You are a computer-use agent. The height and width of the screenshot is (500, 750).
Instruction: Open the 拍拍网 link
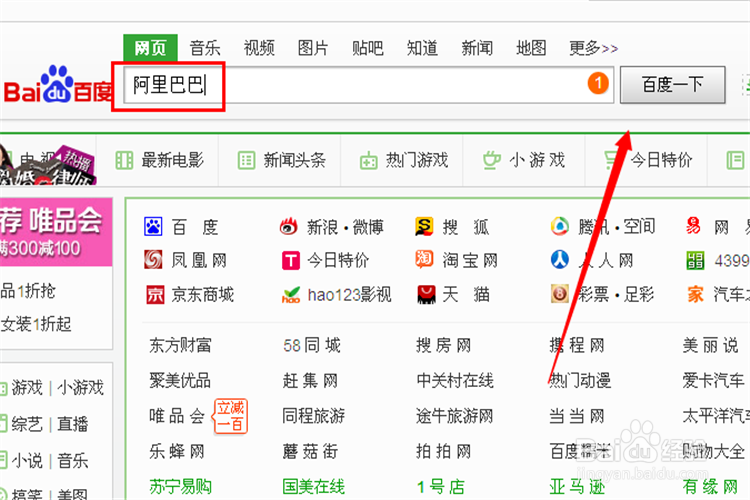[x=444, y=451]
